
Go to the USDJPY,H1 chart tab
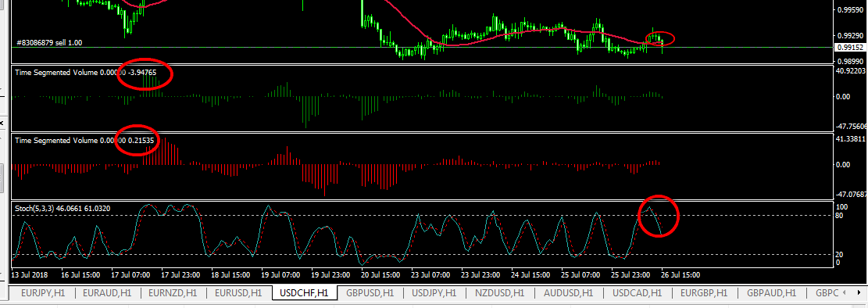click(x=434, y=292)
